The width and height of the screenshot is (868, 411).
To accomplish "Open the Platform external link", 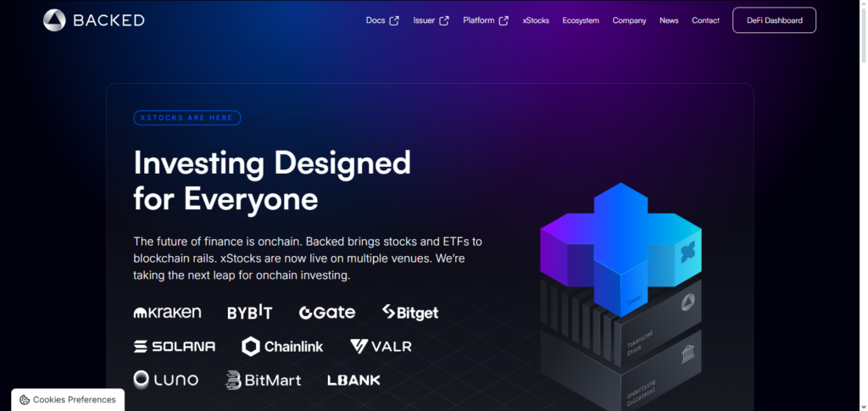I will click(x=486, y=20).
